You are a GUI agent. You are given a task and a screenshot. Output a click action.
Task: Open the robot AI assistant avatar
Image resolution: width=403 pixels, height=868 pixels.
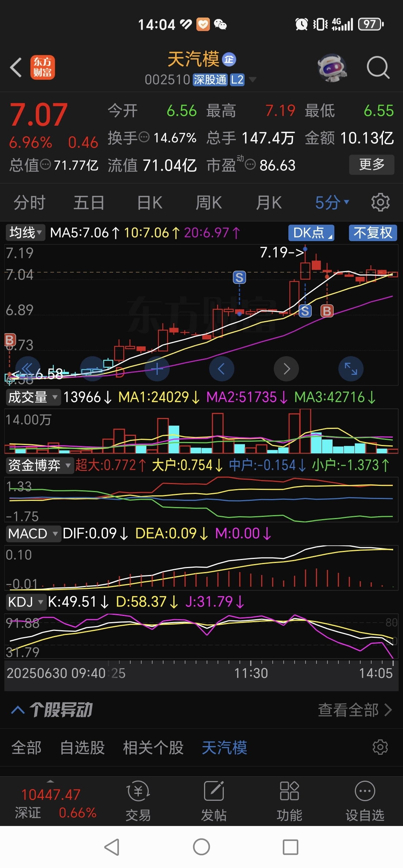(x=332, y=68)
